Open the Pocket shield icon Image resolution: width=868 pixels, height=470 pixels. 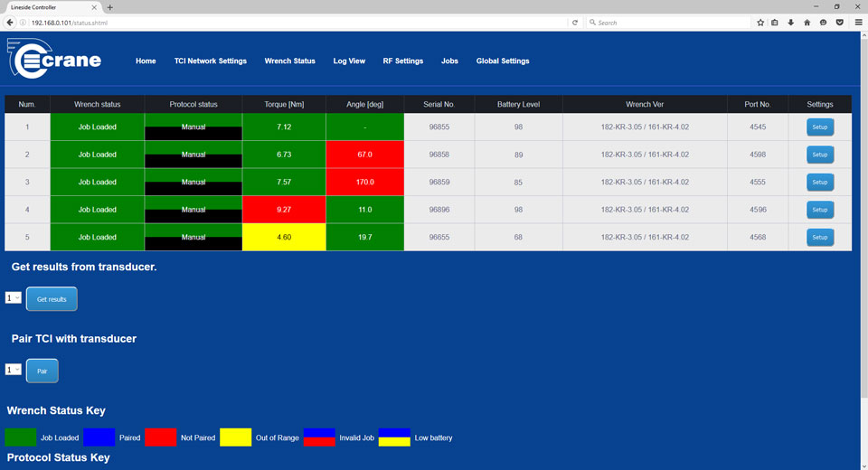click(x=839, y=23)
